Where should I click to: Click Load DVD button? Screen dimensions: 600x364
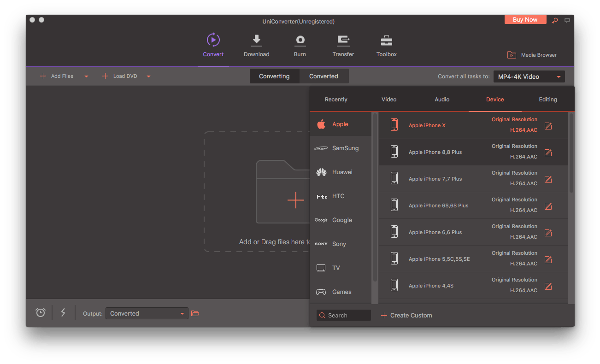(120, 76)
